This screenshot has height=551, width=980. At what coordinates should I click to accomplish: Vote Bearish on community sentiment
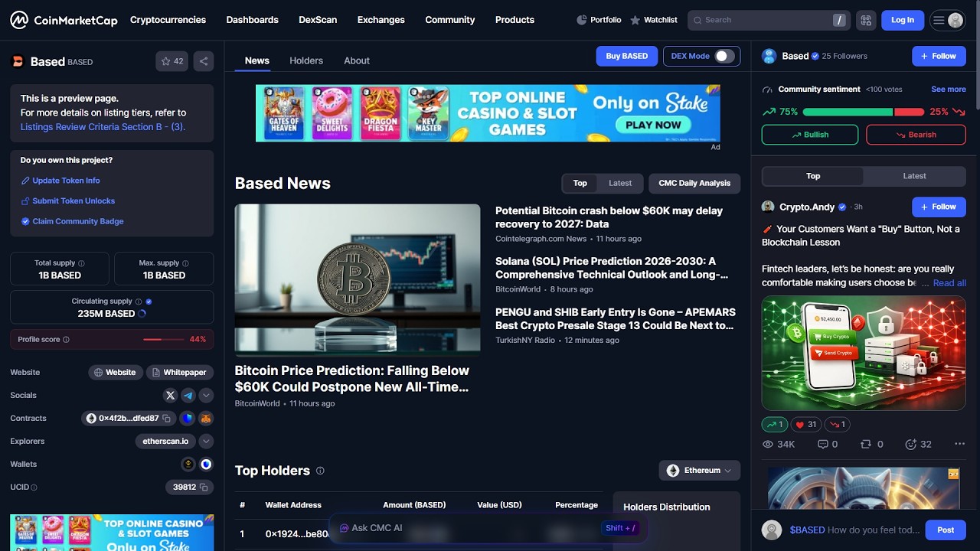pos(916,135)
